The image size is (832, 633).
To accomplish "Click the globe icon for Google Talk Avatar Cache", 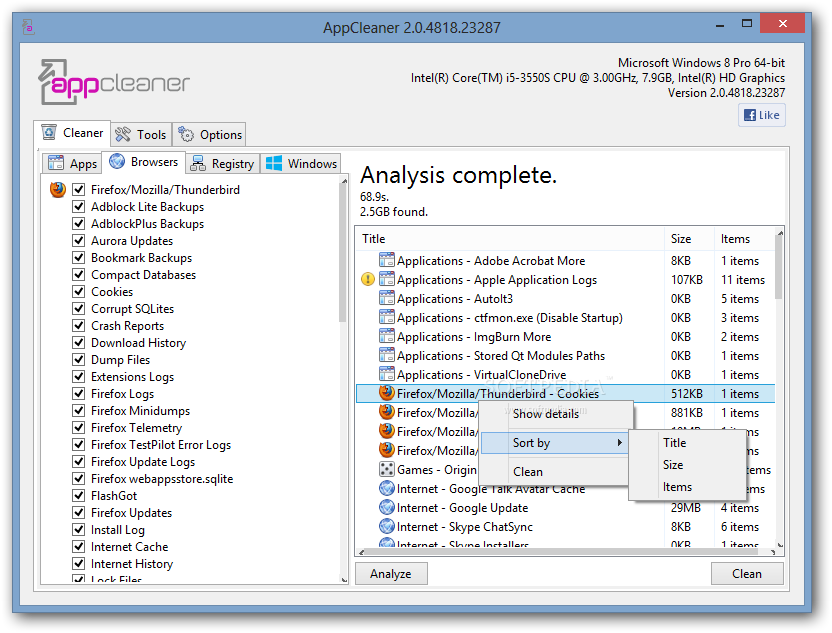I will click(387, 488).
